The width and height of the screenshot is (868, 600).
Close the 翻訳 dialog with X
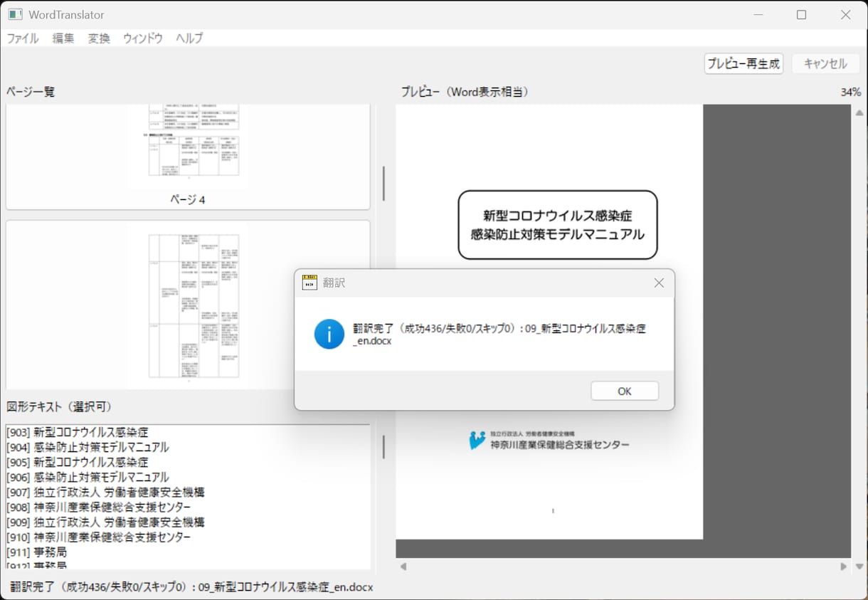[659, 283]
